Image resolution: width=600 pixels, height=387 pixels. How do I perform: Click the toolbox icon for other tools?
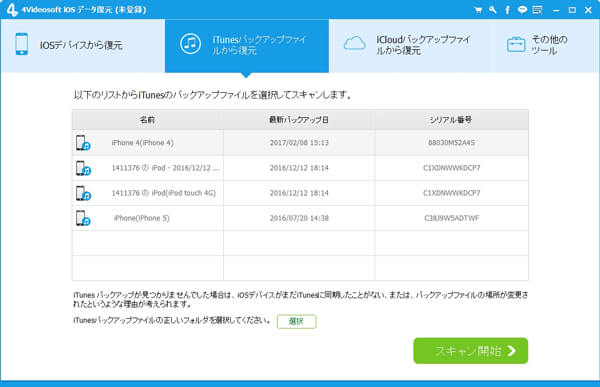click(x=516, y=44)
